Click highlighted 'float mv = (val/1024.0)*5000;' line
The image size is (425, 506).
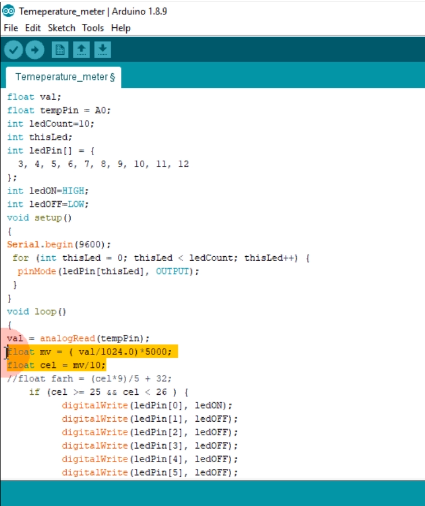click(92, 352)
